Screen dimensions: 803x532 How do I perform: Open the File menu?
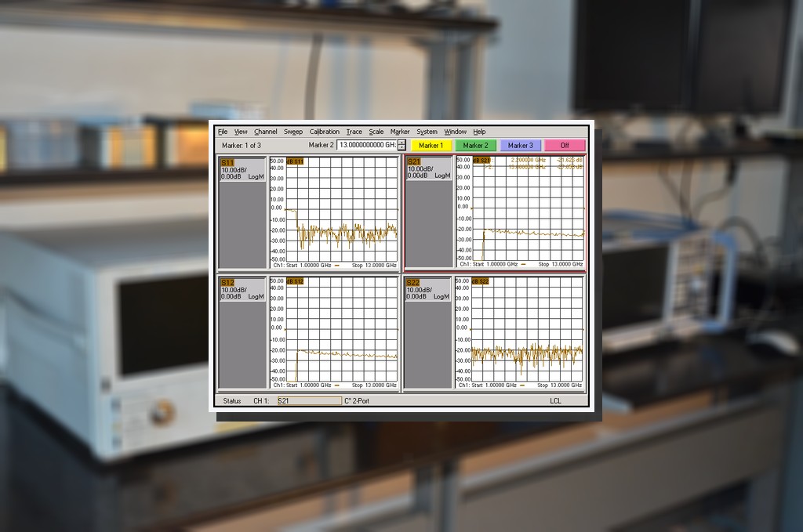click(223, 132)
